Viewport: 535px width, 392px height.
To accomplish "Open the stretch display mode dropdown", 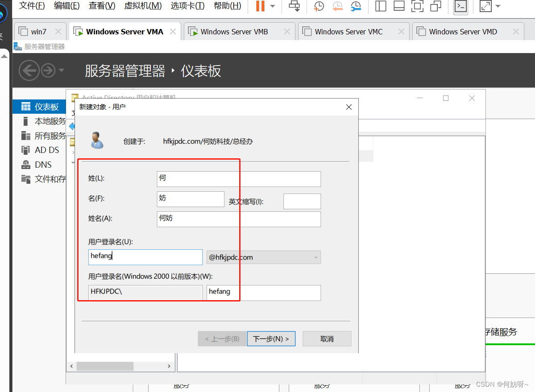I will pos(498,6).
